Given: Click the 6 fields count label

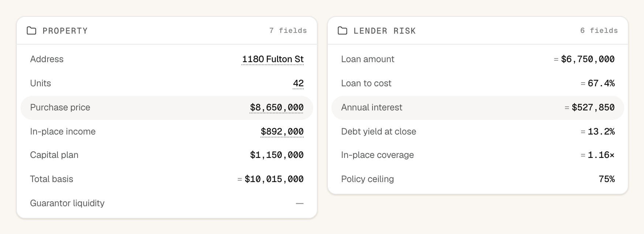Looking at the screenshot, I should click(599, 31).
